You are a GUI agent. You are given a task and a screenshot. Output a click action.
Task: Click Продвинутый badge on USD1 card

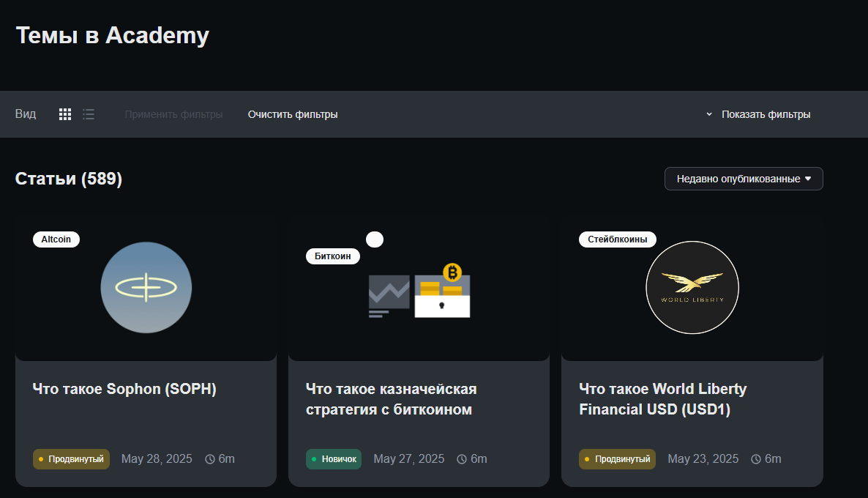click(x=617, y=459)
